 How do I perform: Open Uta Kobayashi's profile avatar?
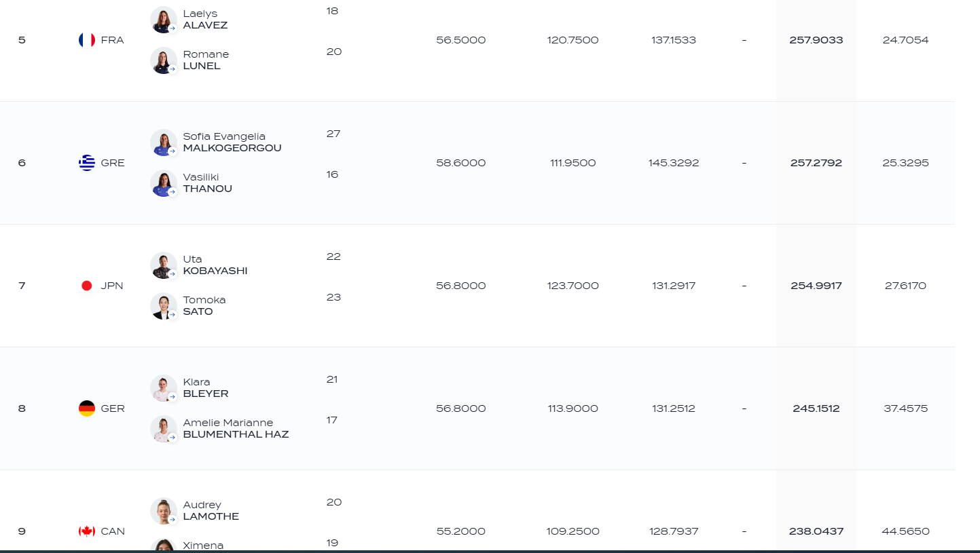click(x=164, y=265)
